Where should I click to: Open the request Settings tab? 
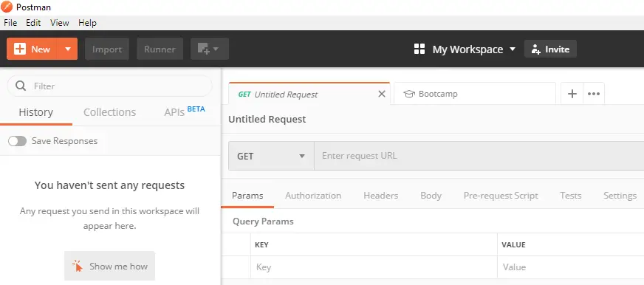pos(620,196)
